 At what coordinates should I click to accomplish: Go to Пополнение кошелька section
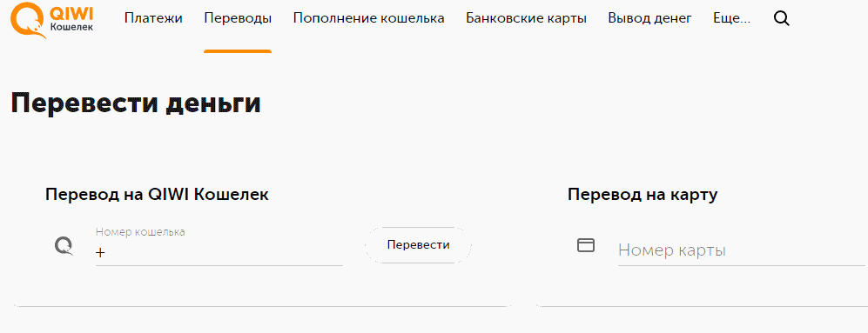coord(368,18)
